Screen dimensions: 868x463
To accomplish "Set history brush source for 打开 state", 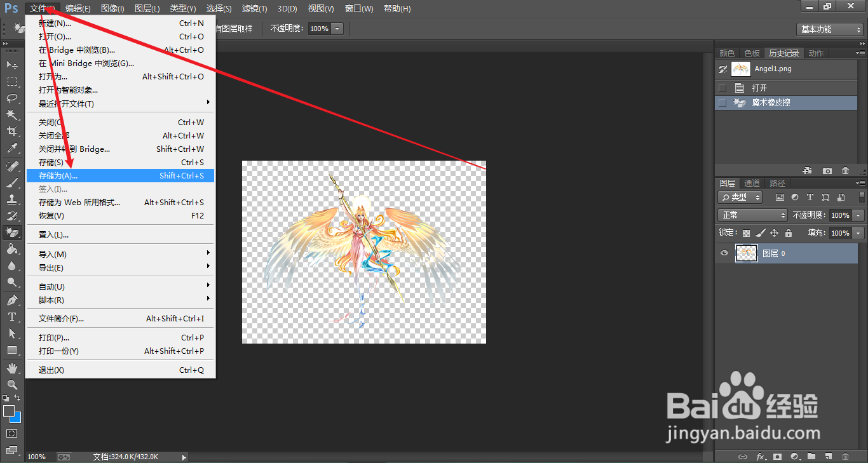I will tap(722, 88).
